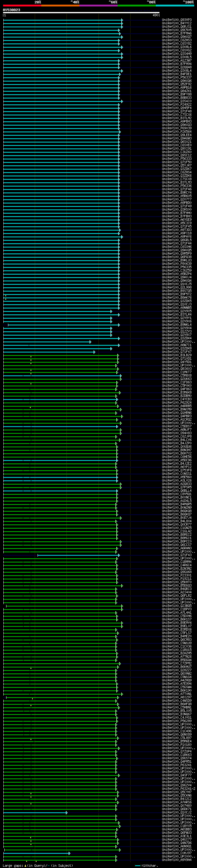Open hit UniRef100_Q6RJS1
Image resolution: width=197 pixels, height=868 pixels.
pos(177,26)
